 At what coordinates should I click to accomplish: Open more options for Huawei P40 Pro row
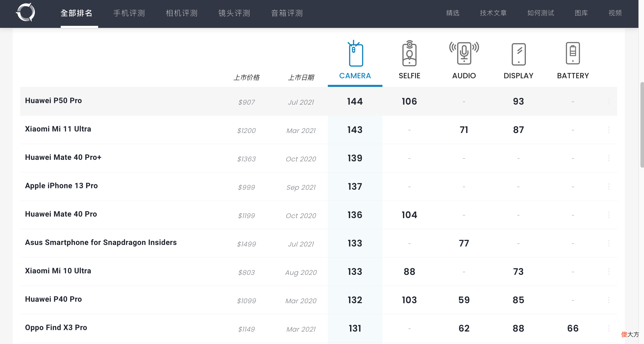point(609,300)
